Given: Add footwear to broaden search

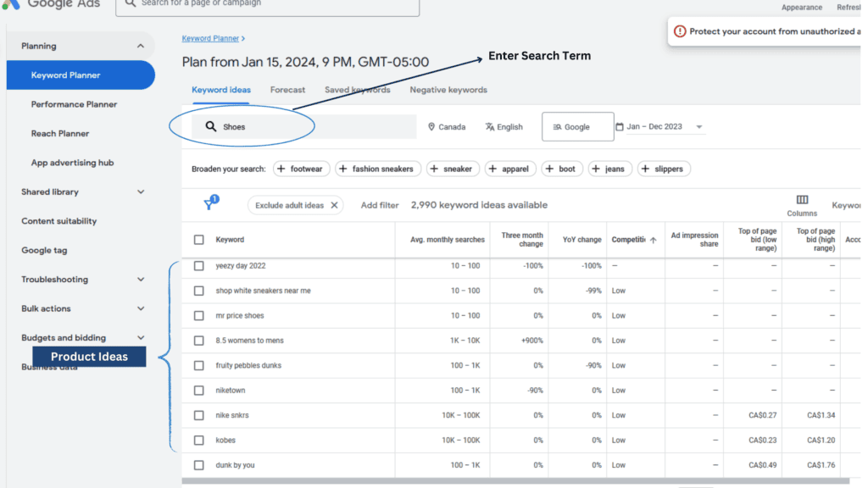Looking at the screenshot, I should pos(301,169).
